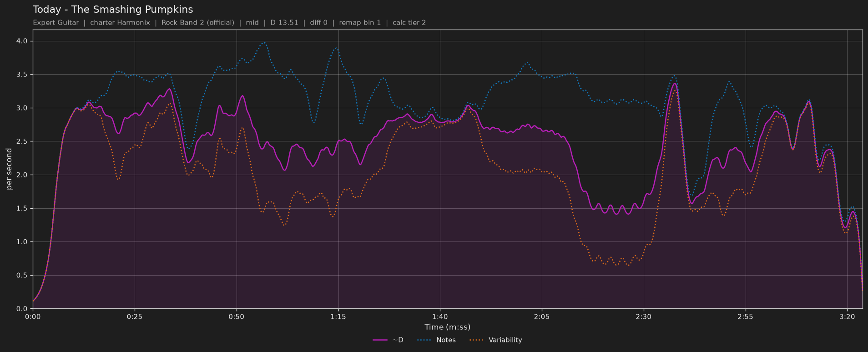Viewport: 868px width, 352px height.
Task: Click the 3:20 x-axis tick label
Action: 847,317
